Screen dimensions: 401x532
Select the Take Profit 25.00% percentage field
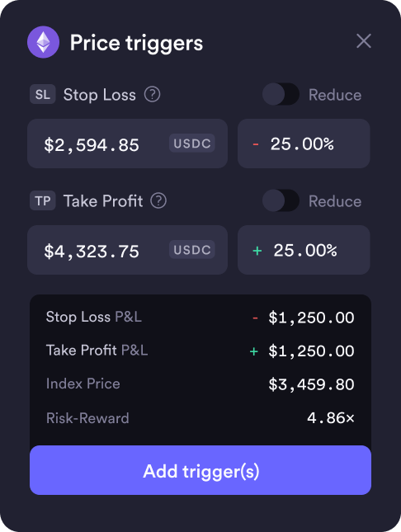pos(304,250)
